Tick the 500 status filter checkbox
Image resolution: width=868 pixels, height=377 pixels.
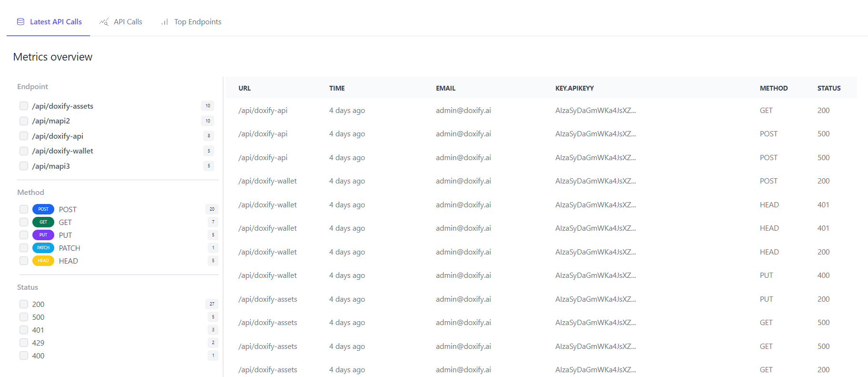tap(24, 317)
